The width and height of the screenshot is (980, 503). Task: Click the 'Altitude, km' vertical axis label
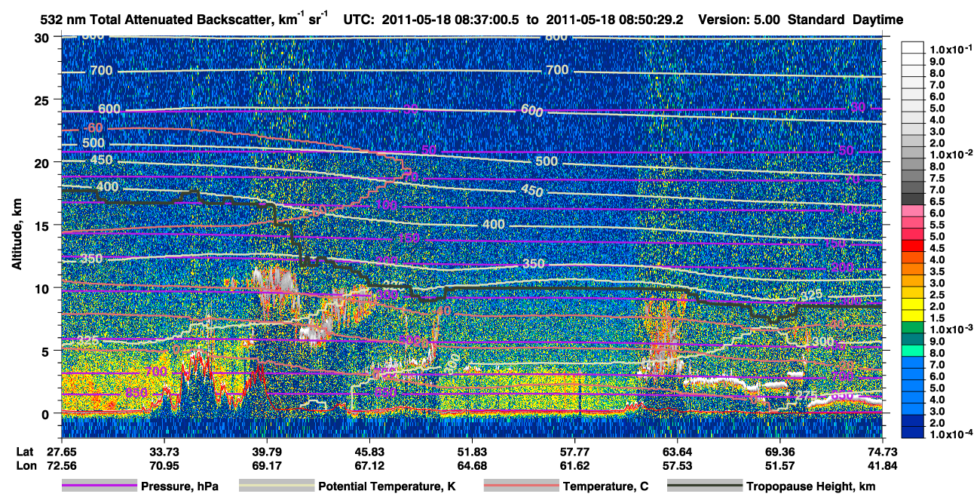click(16, 236)
